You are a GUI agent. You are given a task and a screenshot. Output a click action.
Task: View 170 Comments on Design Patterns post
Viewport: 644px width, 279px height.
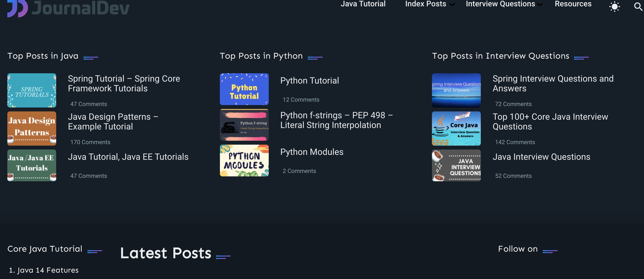(x=90, y=142)
